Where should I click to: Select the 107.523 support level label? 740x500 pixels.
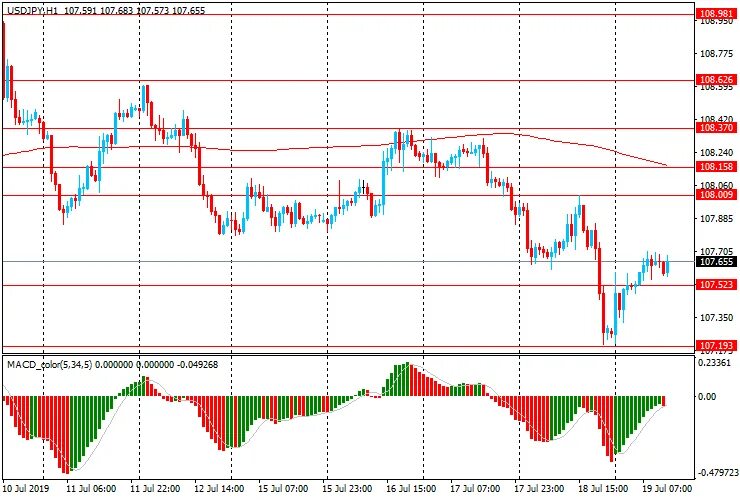716,284
